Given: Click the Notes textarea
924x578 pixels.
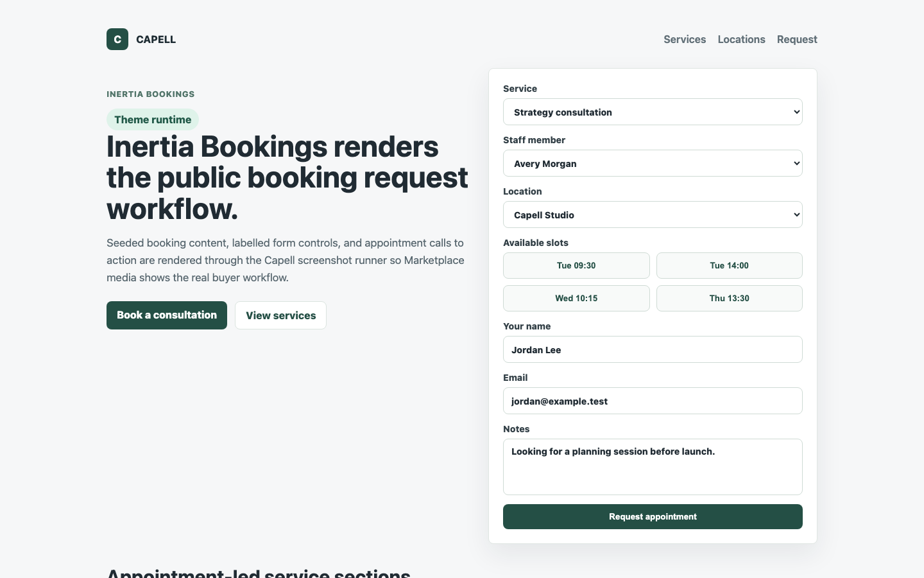Looking at the screenshot, I should pyautogui.click(x=653, y=467).
